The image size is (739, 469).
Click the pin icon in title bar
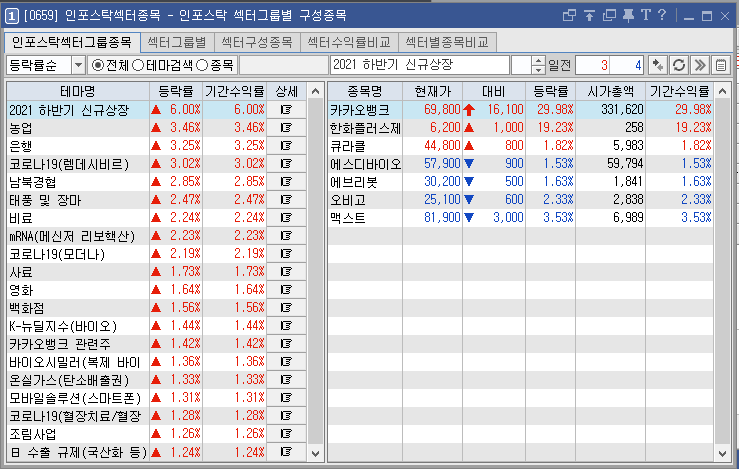tap(628, 16)
